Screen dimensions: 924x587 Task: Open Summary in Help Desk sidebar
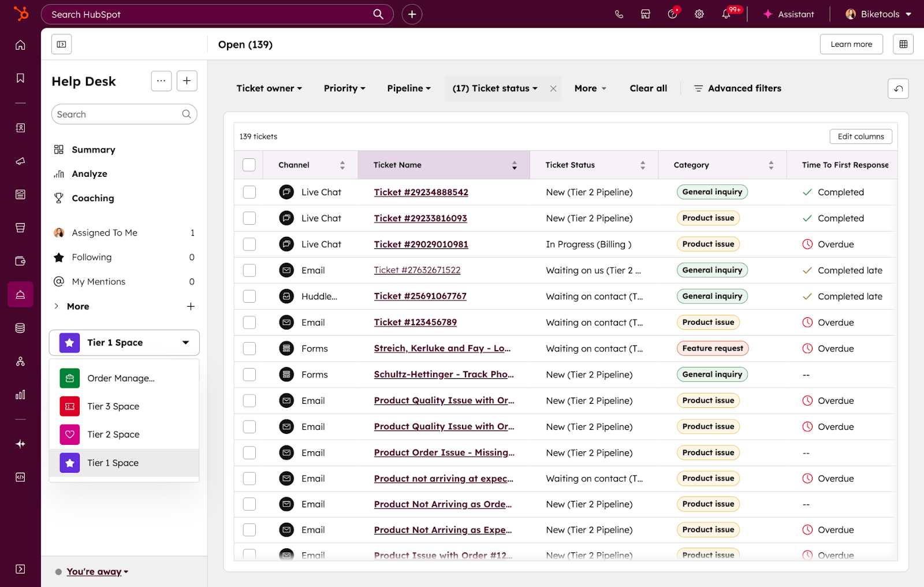pyautogui.click(x=93, y=150)
